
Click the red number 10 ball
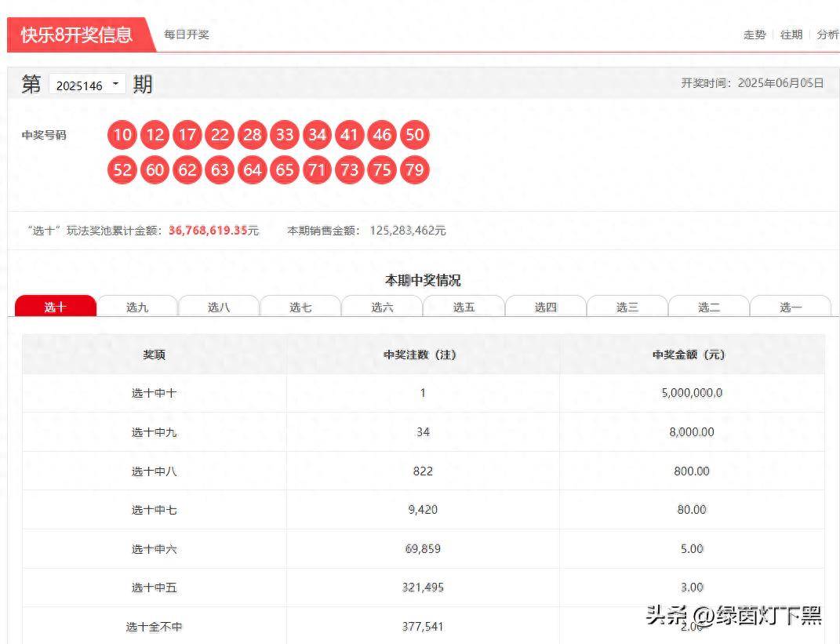[x=122, y=135]
